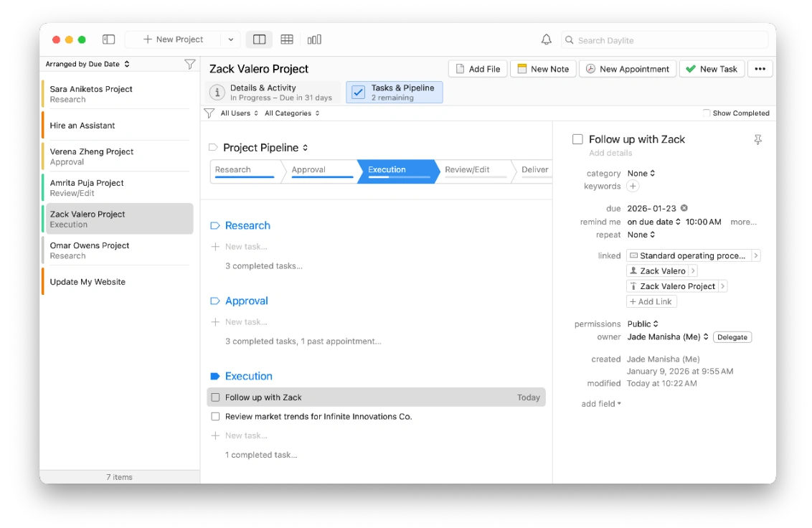Click New Project button

(174, 39)
